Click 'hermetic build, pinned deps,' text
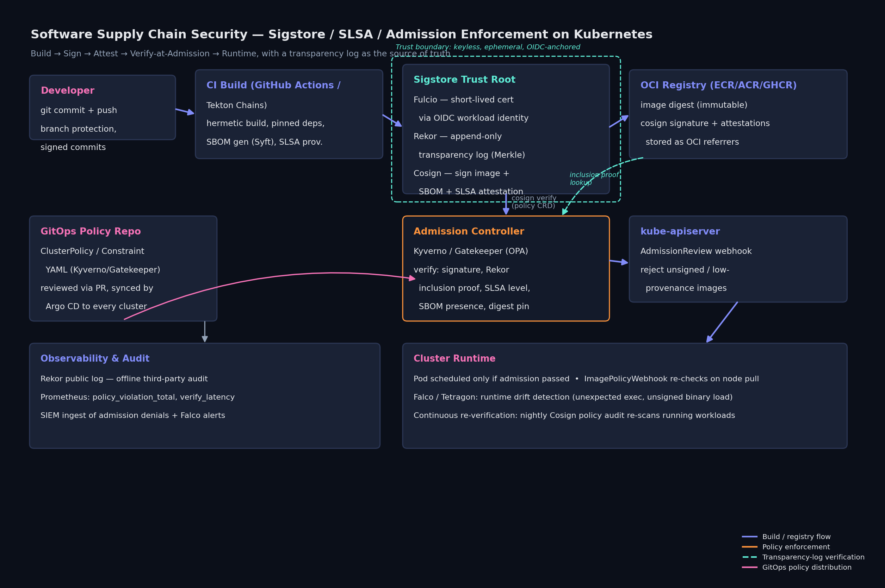 [x=265, y=123]
